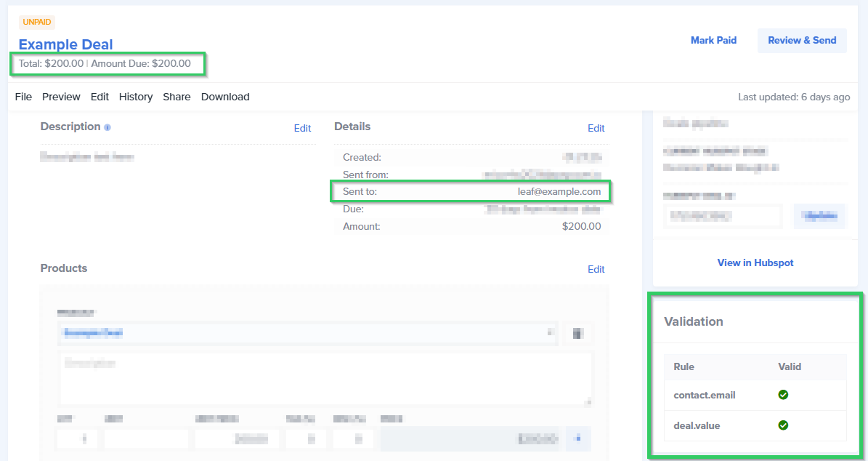
Task: Click the green valid check for contact.email
Action: tap(783, 394)
